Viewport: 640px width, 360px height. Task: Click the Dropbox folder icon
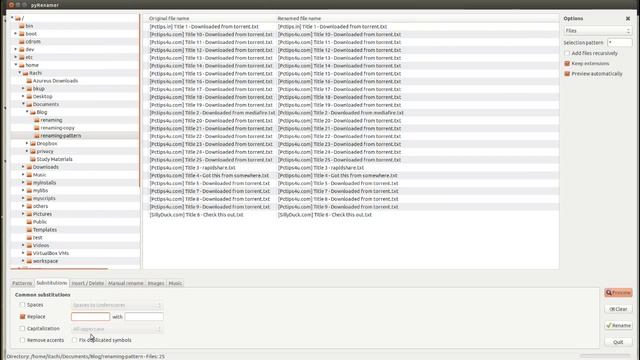[x=33, y=144]
